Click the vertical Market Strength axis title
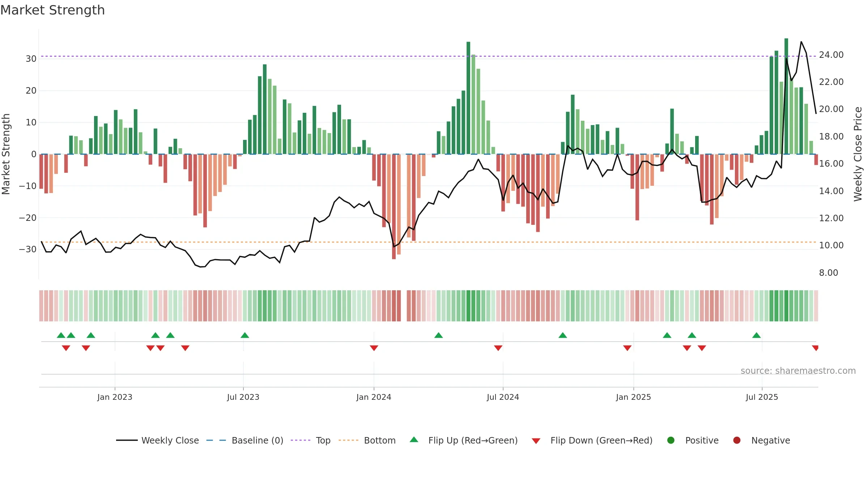Image resolution: width=868 pixels, height=488 pixels. coord(6,154)
